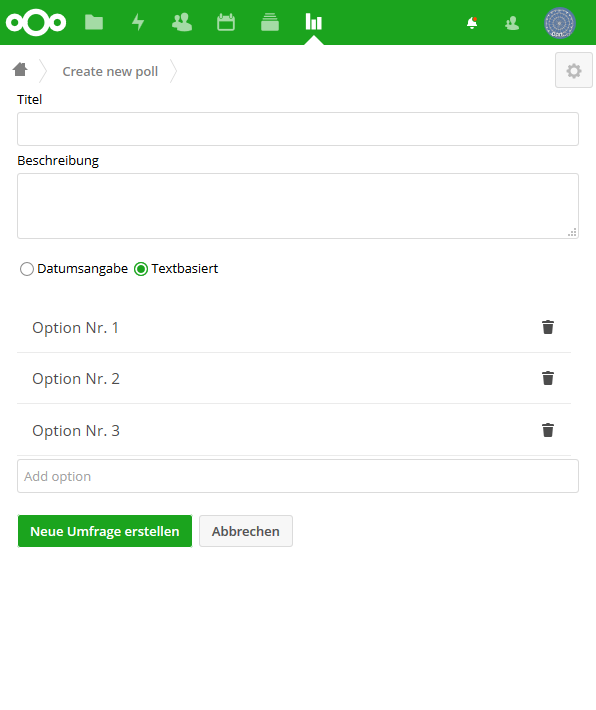Open the Calendar app icon
The height and width of the screenshot is (710, 596).
coord(226,22)
